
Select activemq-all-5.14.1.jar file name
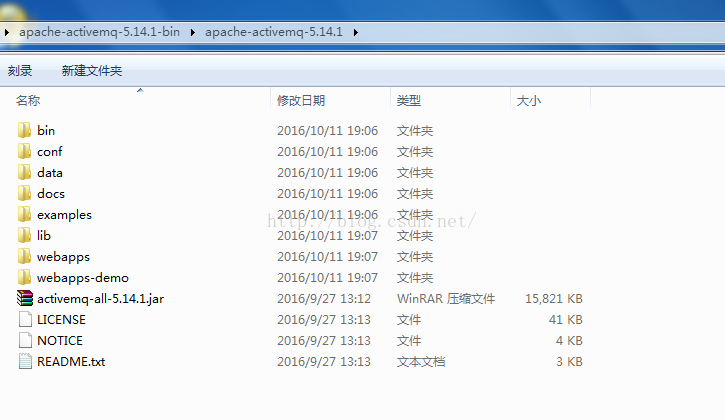[100, 299]
